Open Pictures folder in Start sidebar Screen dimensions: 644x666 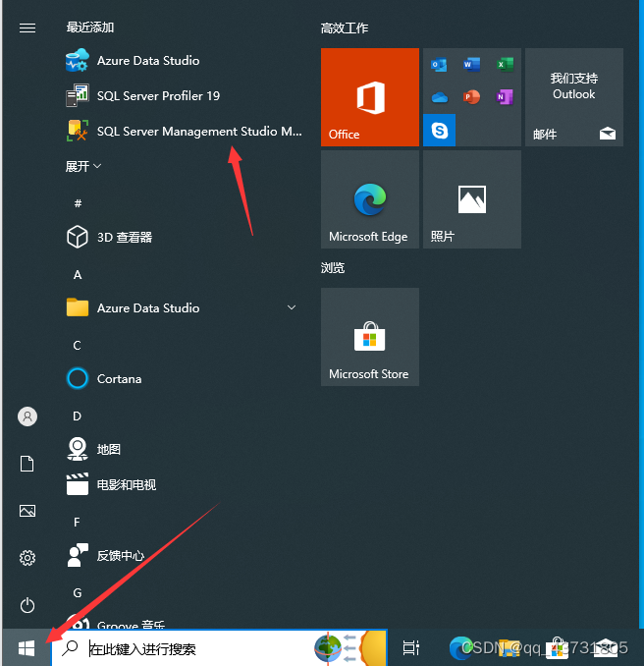tap(27, 511)
